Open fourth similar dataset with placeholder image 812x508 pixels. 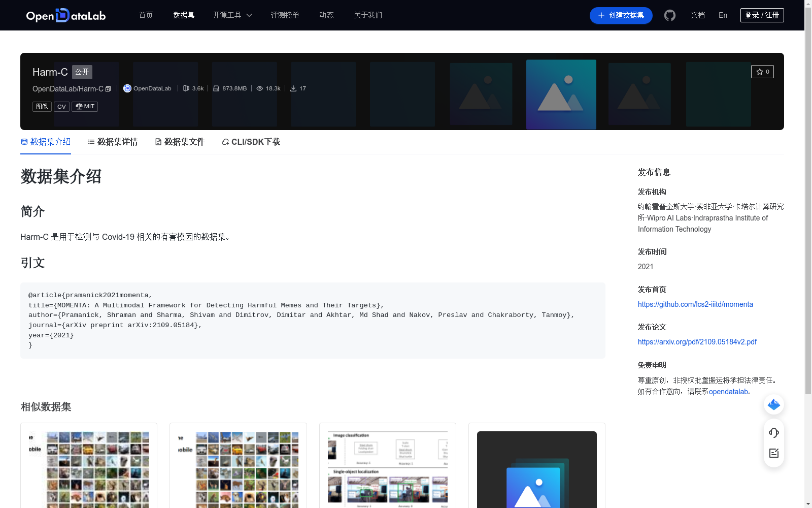[537, 469]
